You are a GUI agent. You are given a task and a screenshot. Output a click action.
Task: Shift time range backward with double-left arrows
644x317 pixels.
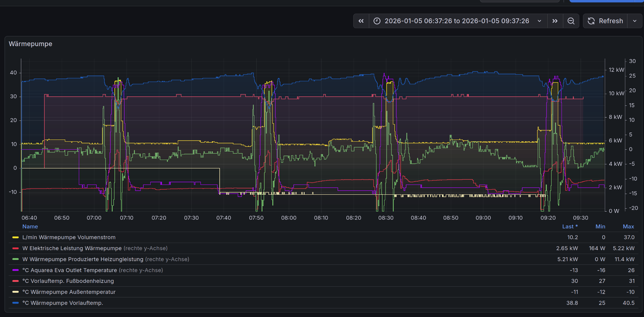pos(361,21)
